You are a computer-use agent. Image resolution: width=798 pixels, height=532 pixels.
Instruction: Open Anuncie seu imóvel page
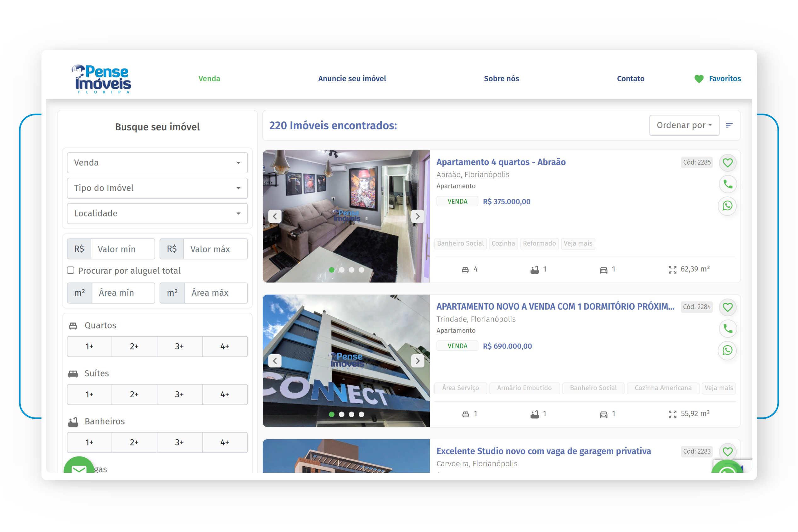point(352,78)
